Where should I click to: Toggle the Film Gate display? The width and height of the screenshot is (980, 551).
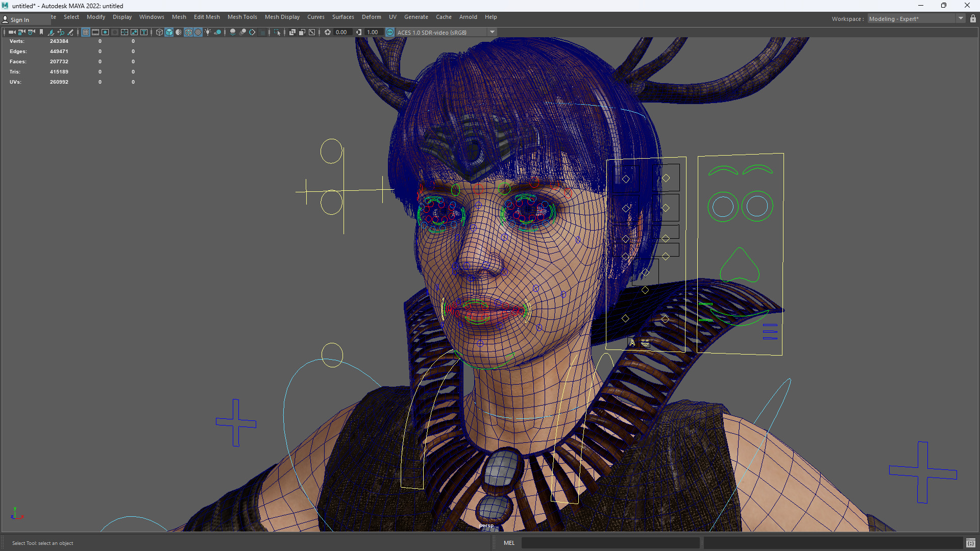(95, 32)
